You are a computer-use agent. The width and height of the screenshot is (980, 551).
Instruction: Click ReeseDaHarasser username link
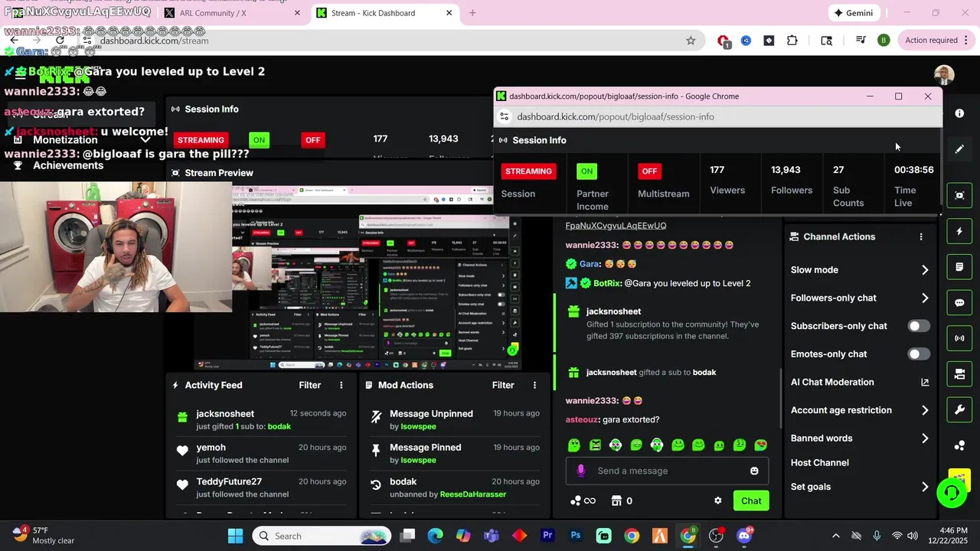[472, 494]
